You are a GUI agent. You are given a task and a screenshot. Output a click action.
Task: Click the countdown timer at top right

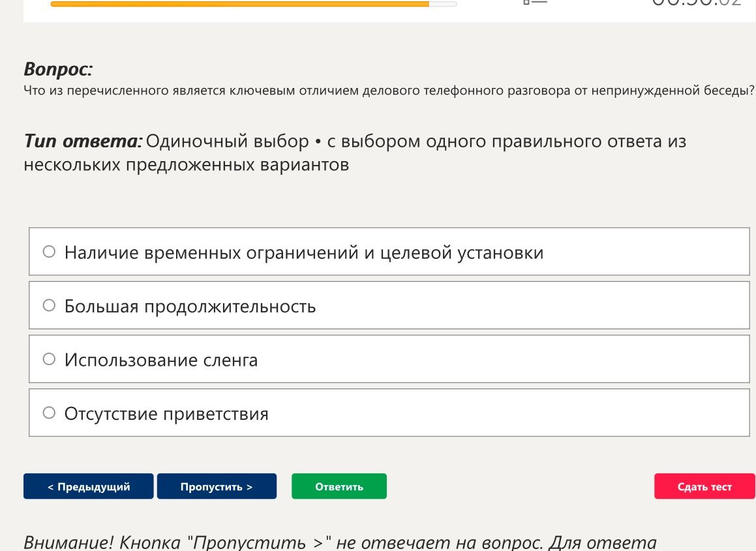click(696, 3)
